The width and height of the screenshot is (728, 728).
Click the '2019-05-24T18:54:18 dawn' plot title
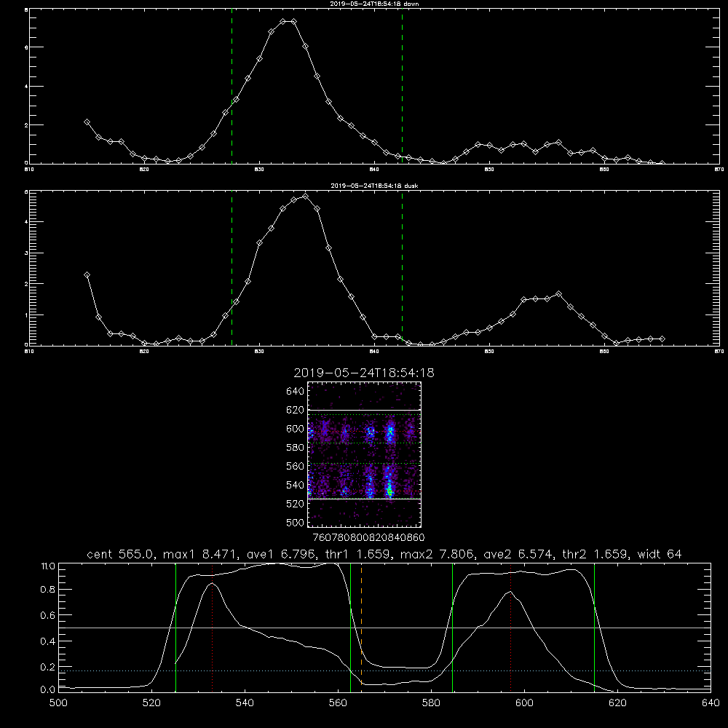374,4
